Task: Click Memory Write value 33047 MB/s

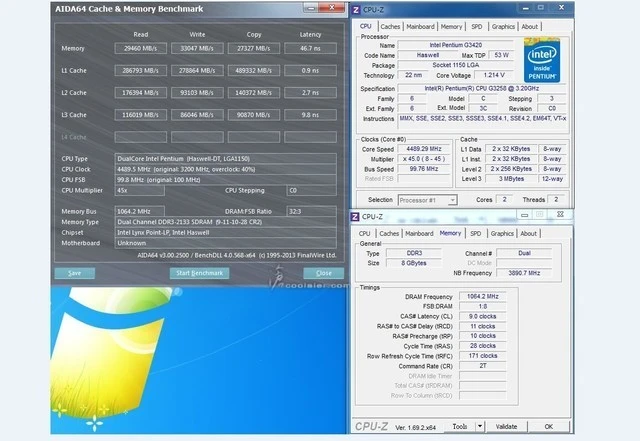Action: [197, 48]
